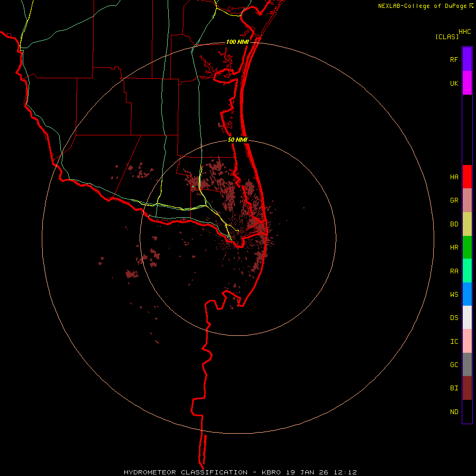Select the BD yellow legend block
The width and height of the screenshot is (476, 476).
click(x=467, y=224)
